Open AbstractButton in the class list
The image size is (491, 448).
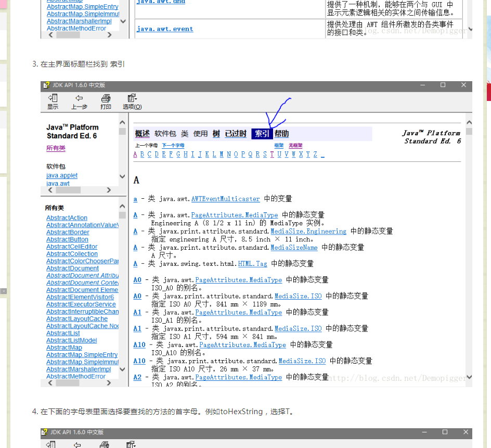tap(67, 239)
